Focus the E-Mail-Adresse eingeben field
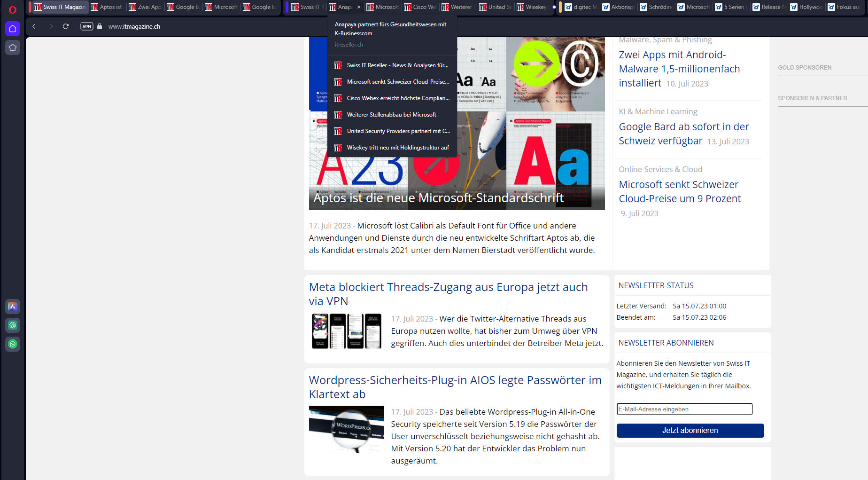868x480 pixels. point(684,409)
